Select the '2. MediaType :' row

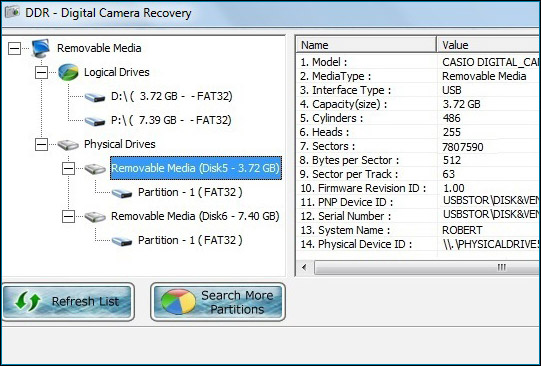(x=419, y=76)
